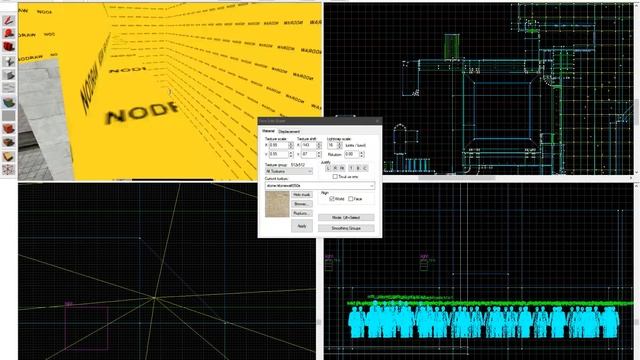Viewport: 640px width, 360px height.
Task: Close the Face Edit Sheet dialog
Action: 378,121
